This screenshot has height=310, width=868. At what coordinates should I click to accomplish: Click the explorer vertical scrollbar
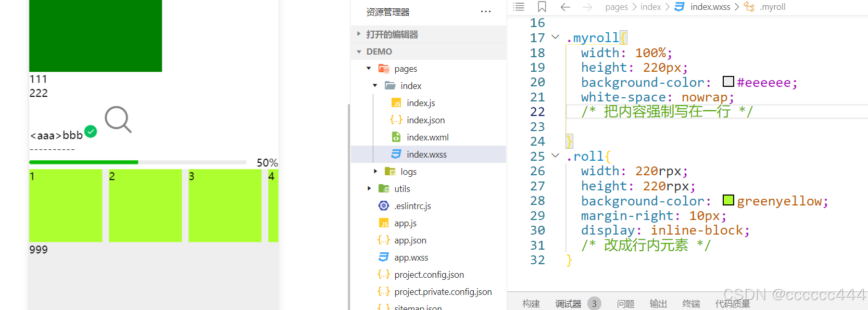348,206
